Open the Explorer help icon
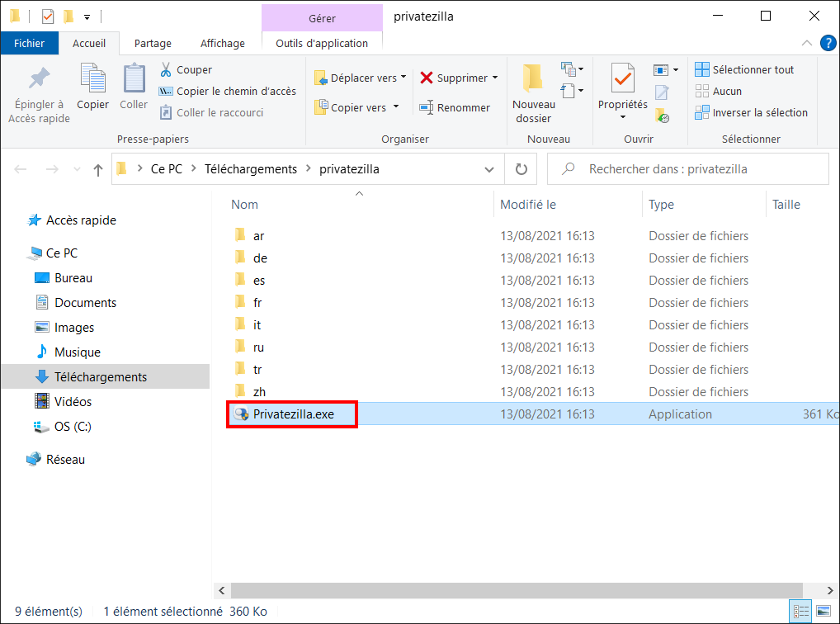This screenshot has width=840, height=624. coord(828,44)
